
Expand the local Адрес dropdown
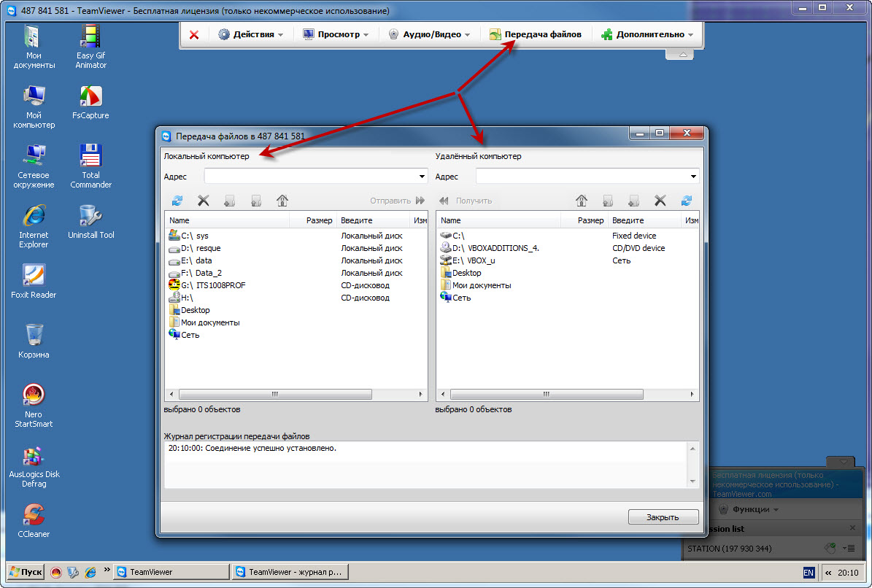pos(422,177)
